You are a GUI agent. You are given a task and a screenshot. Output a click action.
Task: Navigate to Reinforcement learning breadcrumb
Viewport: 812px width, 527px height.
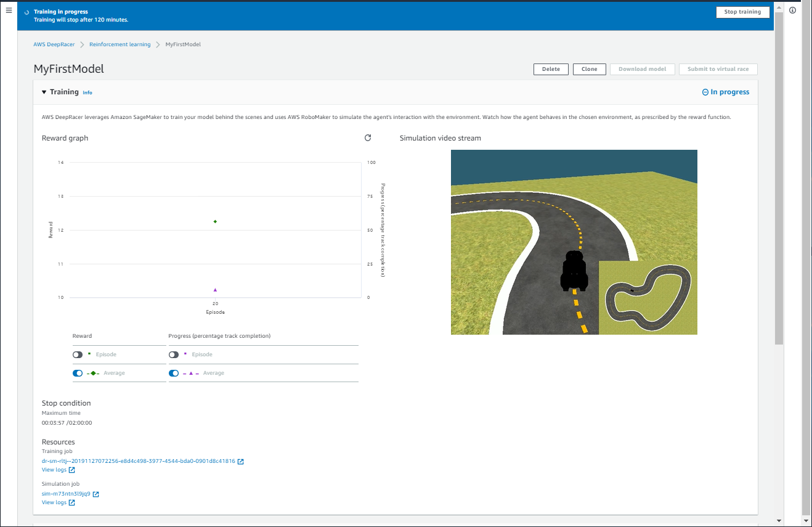[x=120, y=44]
